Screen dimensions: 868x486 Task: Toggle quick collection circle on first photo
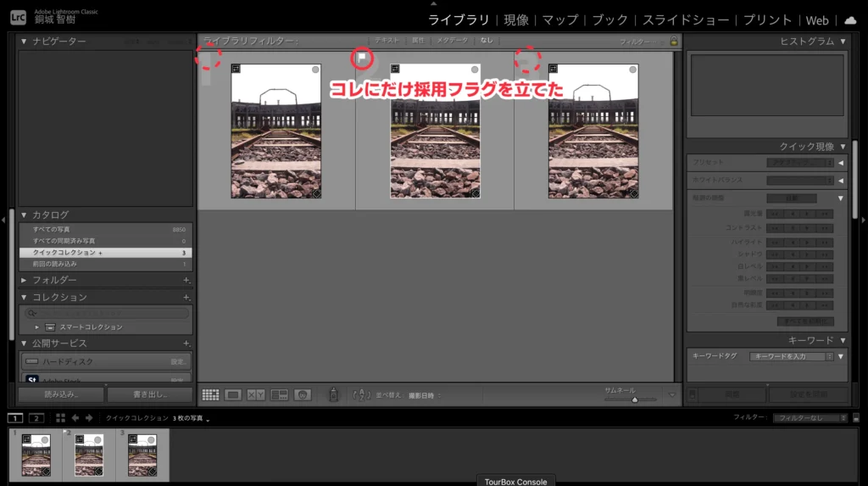315,70
